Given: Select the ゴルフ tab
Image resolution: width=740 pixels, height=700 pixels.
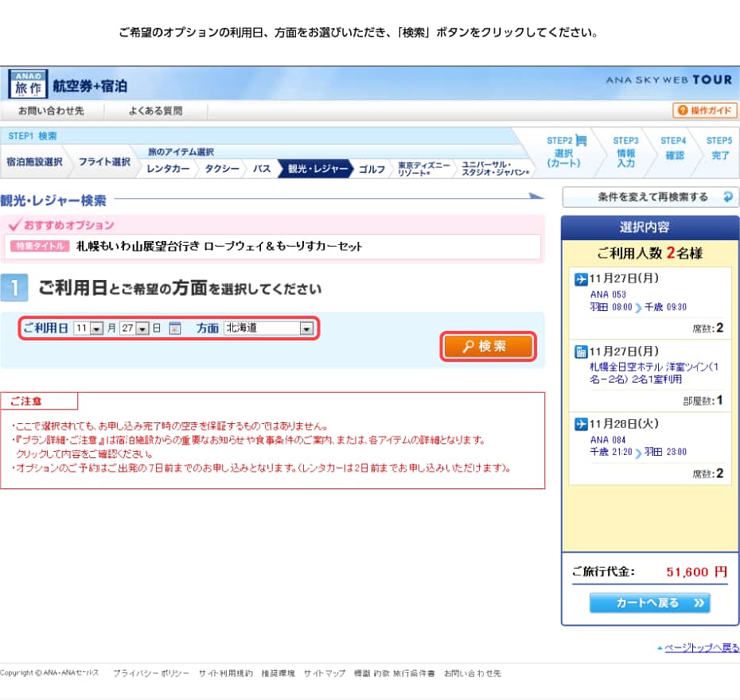Looking at the screenshot, I should point(372,169).
